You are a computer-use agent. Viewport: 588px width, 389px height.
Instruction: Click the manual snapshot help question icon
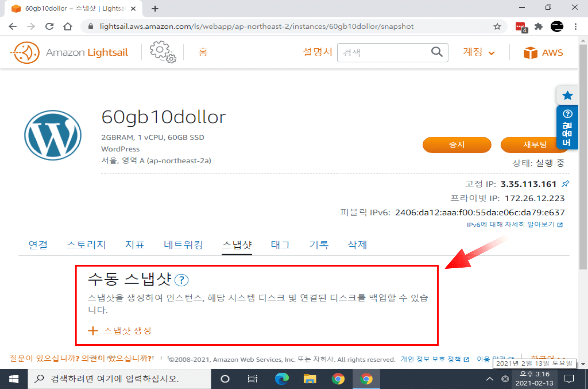pyautogui.click(x=182, y=280)
